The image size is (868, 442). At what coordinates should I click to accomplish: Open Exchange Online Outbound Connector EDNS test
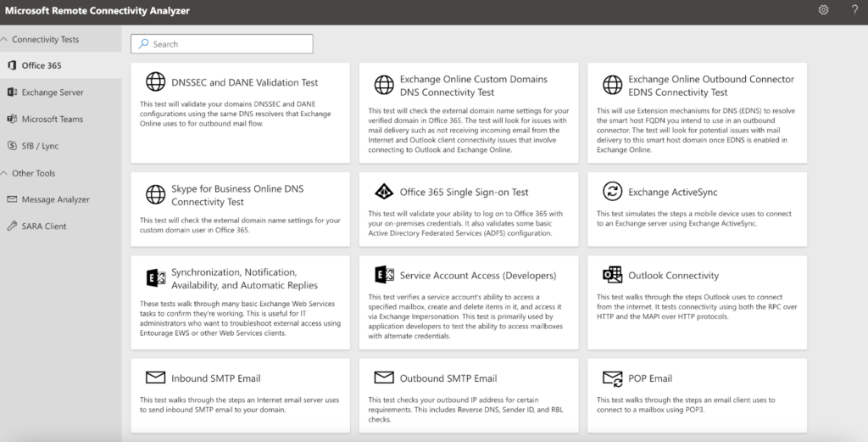711,86
